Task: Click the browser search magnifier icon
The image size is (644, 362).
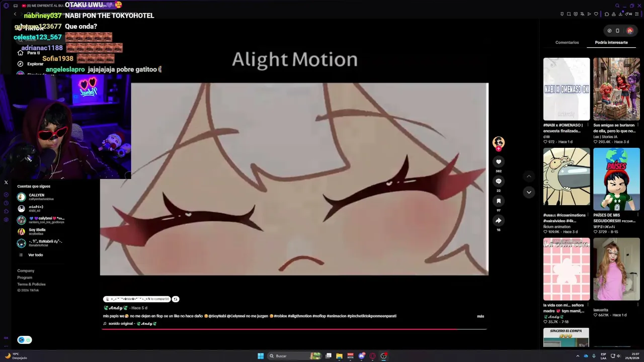Action: point(617,6)
